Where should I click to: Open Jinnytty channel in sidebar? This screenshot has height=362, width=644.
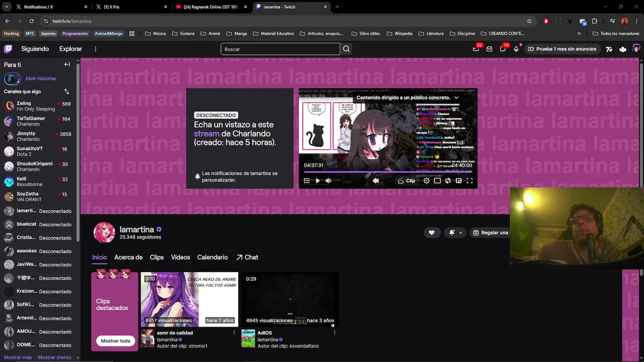point(38,136)
